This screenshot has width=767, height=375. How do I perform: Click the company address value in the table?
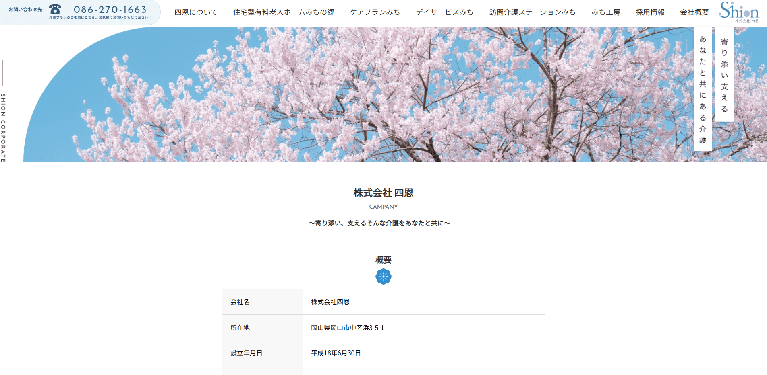coord(347,328)
